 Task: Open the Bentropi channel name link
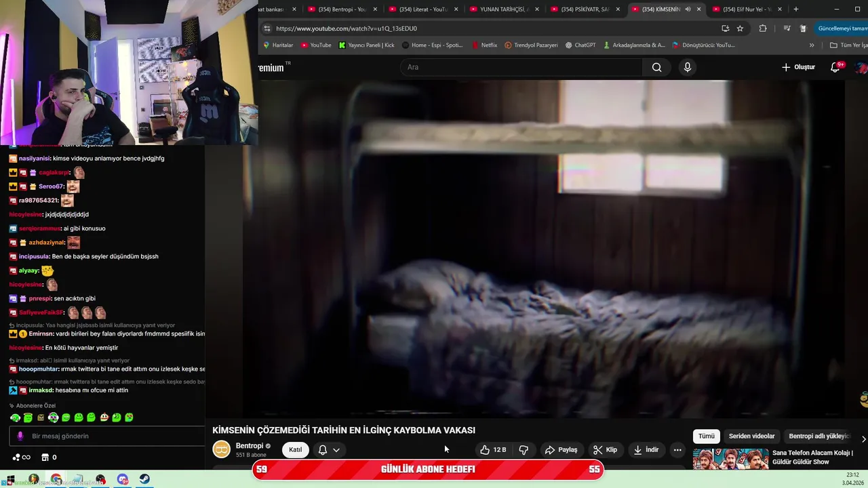pyautogui.click(x=249, y=446)
